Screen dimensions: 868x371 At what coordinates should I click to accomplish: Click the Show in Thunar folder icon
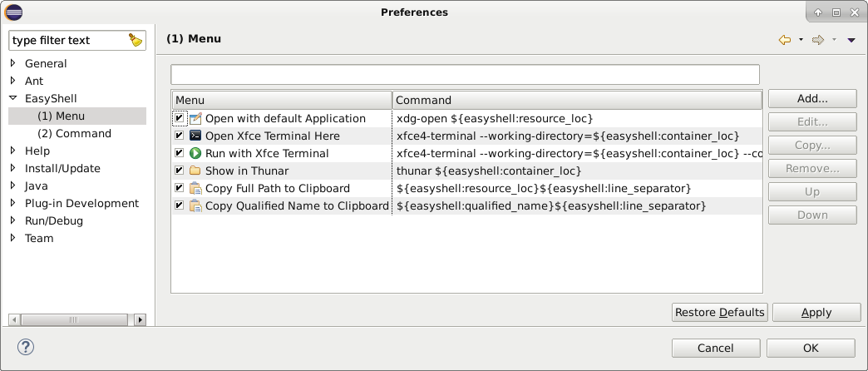pos(195,171)
